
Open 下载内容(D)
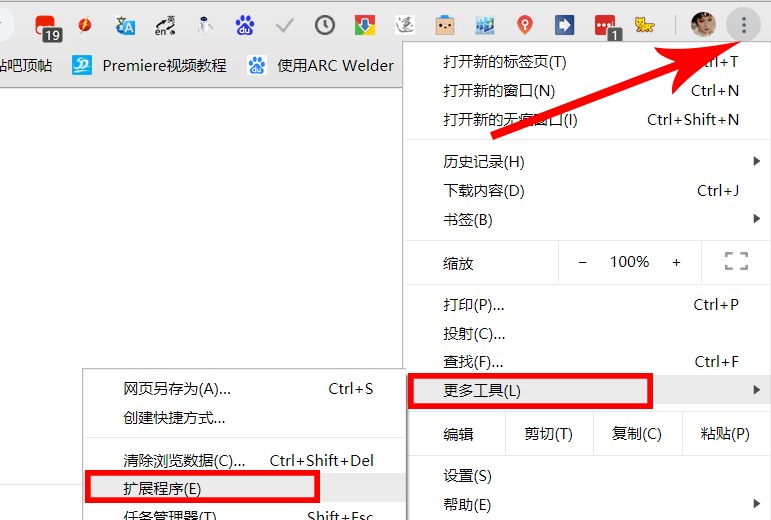(587, 191)
